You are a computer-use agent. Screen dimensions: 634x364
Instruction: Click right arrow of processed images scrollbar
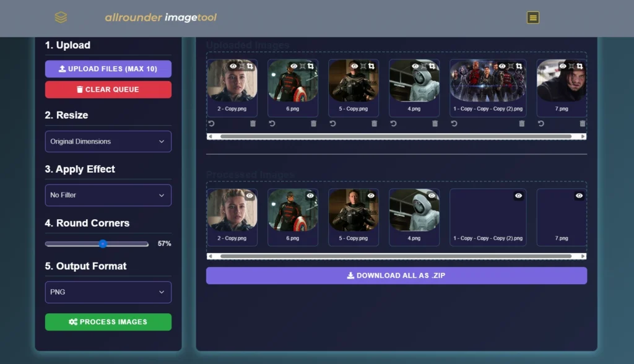(583, 256)
